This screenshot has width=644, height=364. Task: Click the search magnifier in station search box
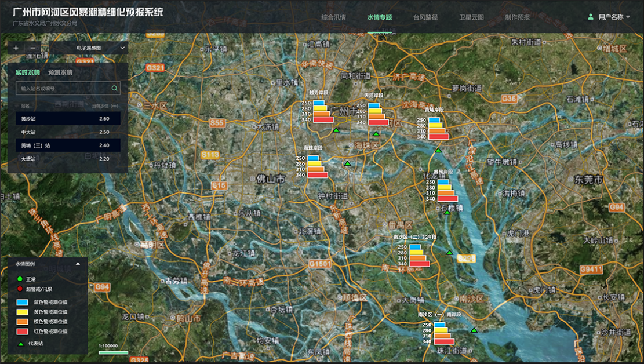point(114,89)
